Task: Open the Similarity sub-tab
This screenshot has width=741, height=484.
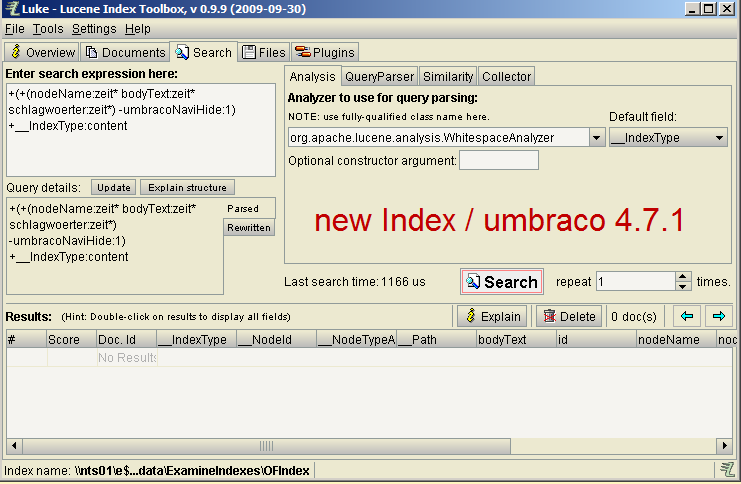Action: pyautogui.click(x=448, y=77)
